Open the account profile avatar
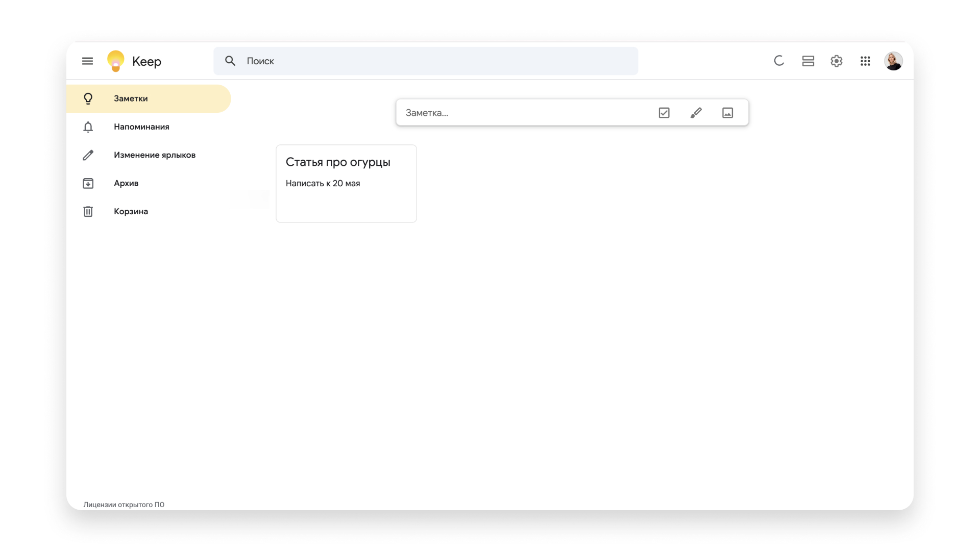This screenshot has height=551, width=980. [x=893, y=61]
